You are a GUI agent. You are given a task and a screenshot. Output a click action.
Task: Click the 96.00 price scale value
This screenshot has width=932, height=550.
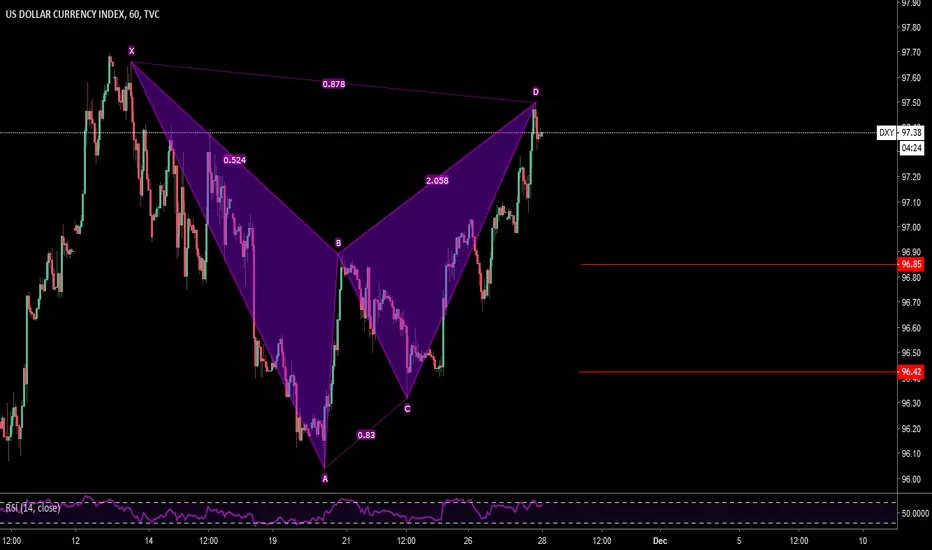(x=911, y=479)
